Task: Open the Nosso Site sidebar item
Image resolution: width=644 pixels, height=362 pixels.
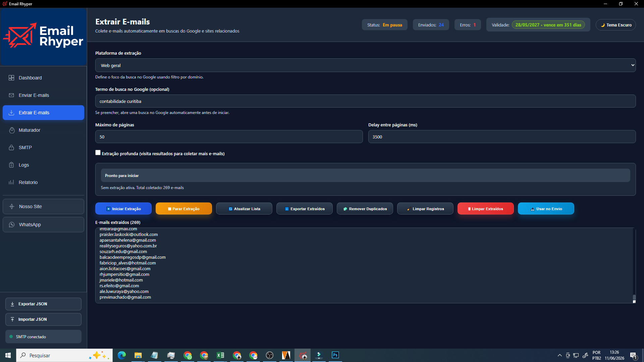Action: click(x=43, y=206)
